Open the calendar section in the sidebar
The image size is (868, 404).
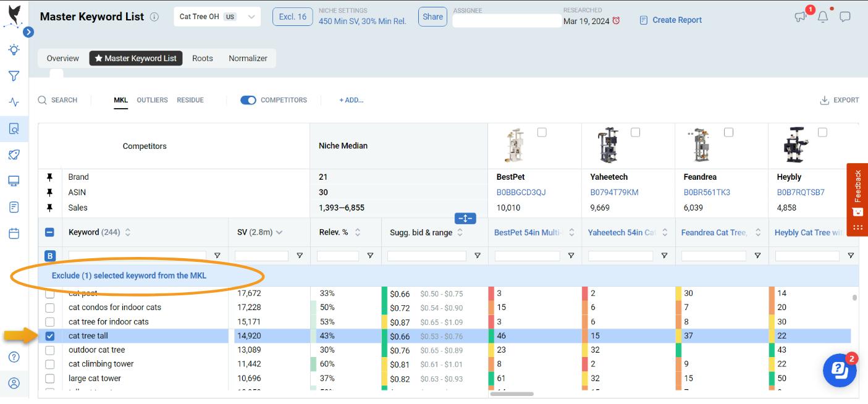click(14, 234)
